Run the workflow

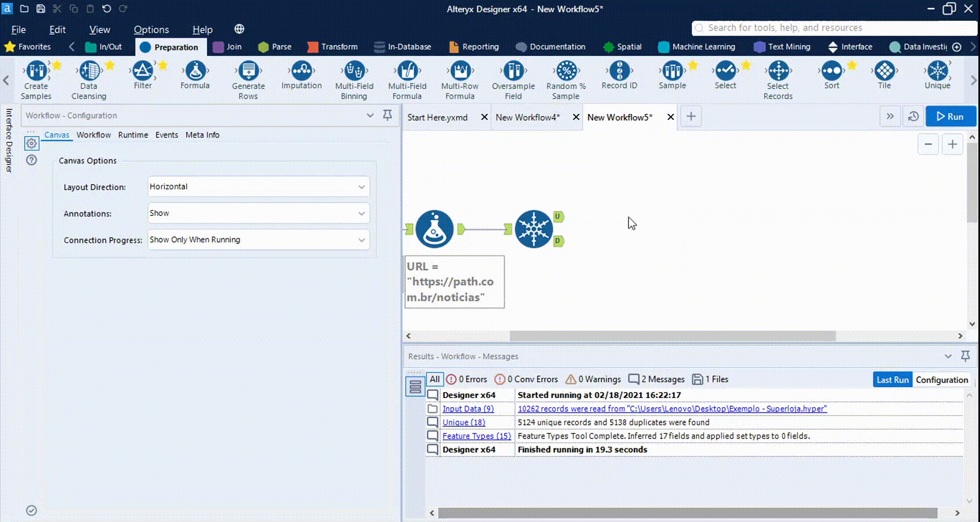coord(950,117)
